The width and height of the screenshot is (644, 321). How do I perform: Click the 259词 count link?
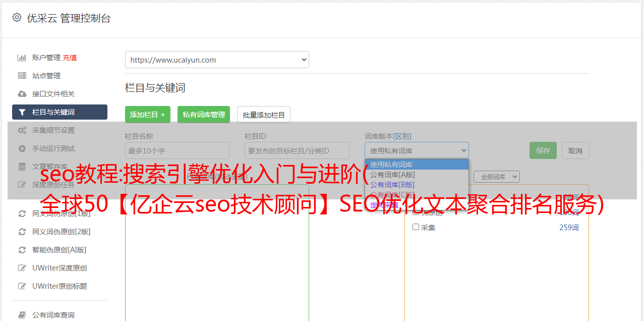pos(569,228)
